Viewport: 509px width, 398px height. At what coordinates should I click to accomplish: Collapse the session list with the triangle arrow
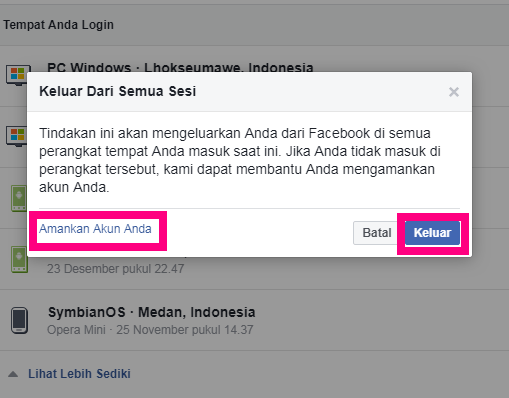[13, 374]
